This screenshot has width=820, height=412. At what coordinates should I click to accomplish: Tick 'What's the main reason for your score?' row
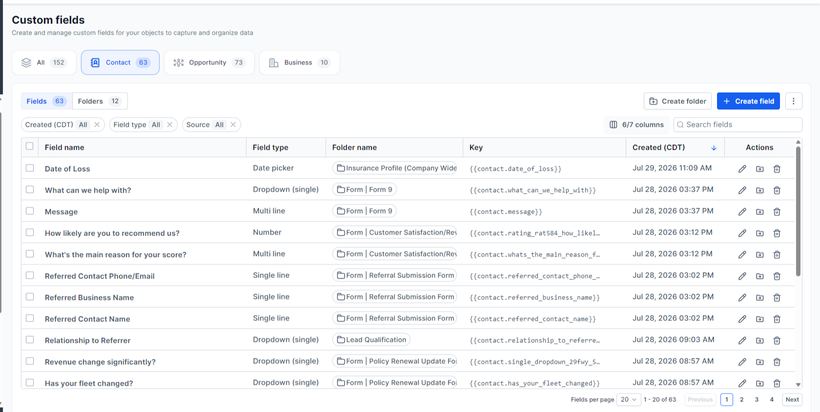tap(30, 254)
